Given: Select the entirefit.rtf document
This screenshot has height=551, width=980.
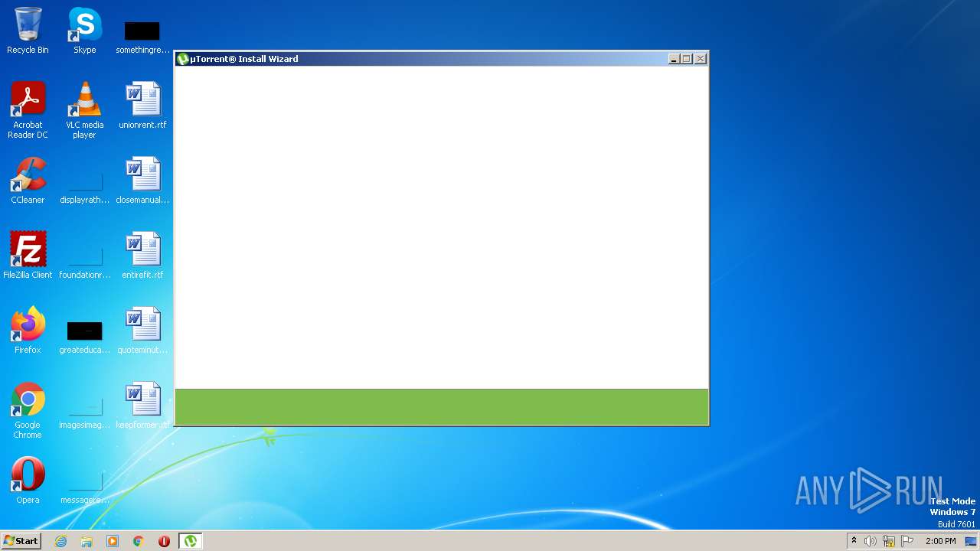Looking at the screenshot, I should coord(142,256).
